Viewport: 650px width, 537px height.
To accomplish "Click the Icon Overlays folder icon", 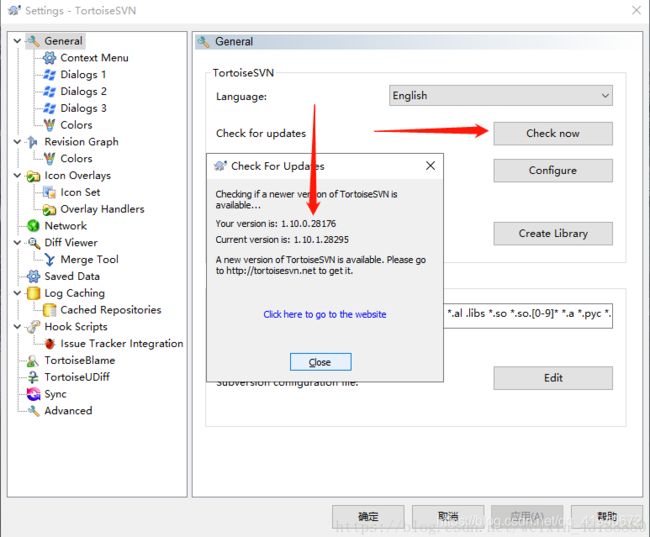I will click(x=33, y=176).
